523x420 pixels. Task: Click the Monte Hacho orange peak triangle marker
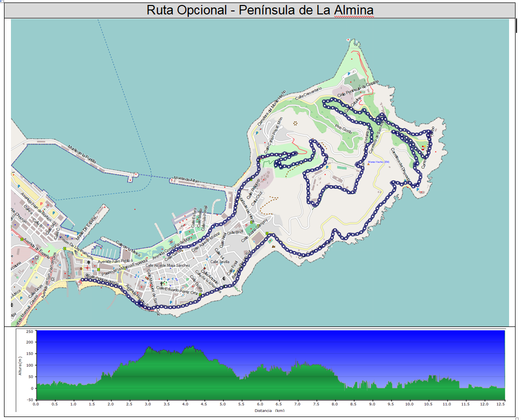369,164
